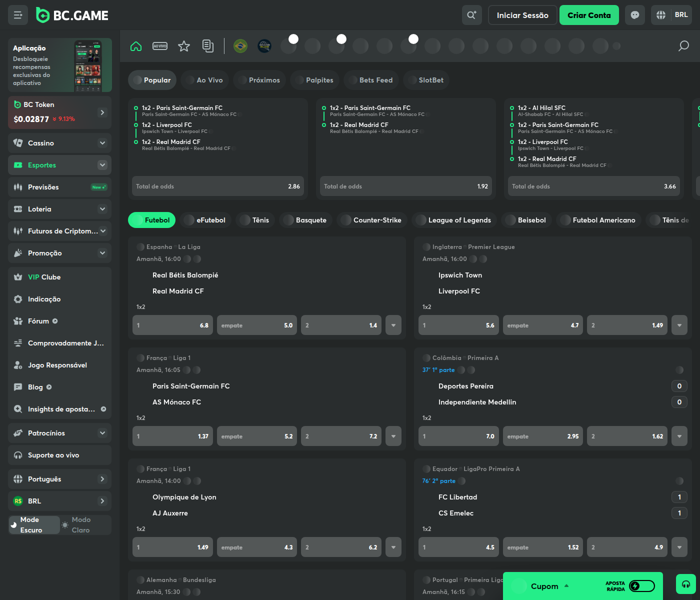
Task: Expand the Cassino menu chevron
Action: (102, 143)
